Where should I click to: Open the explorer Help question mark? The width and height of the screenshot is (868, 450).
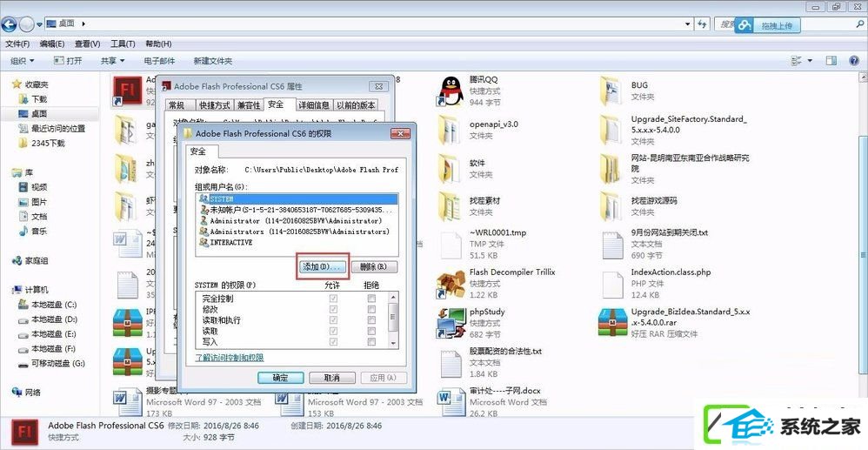854,60
